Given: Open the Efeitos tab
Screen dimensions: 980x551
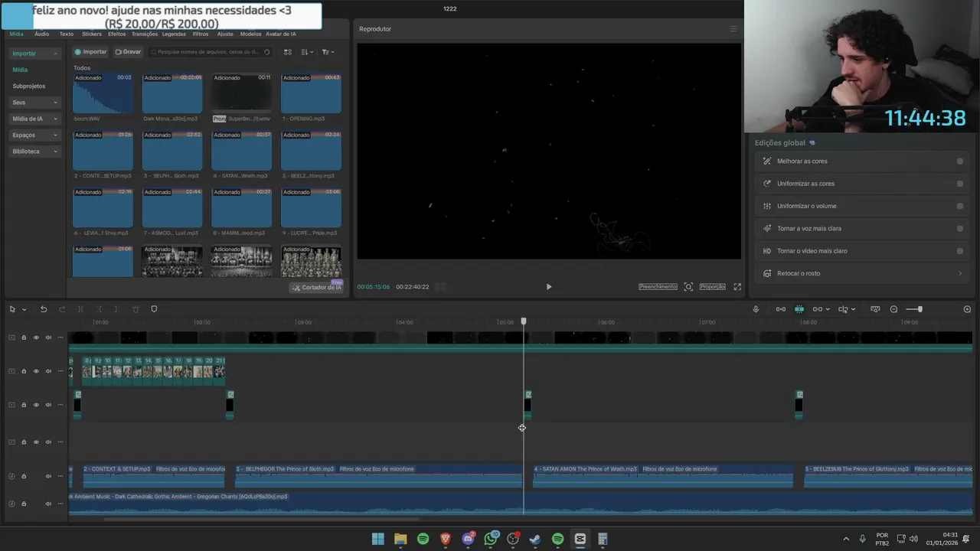Looking at the screenshot, I should coord(117,34).
